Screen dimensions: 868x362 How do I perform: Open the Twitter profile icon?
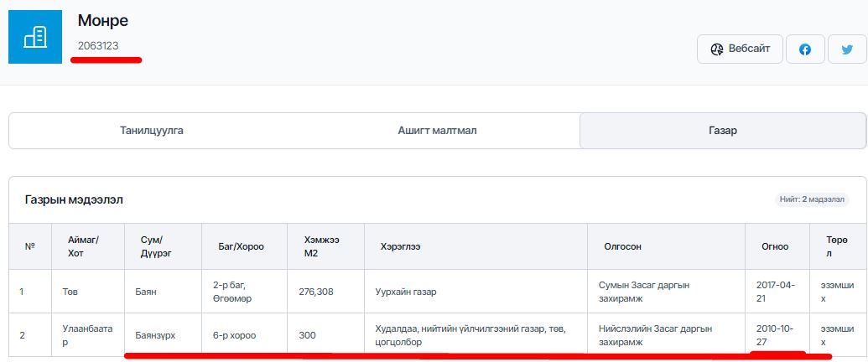[847, 49]
